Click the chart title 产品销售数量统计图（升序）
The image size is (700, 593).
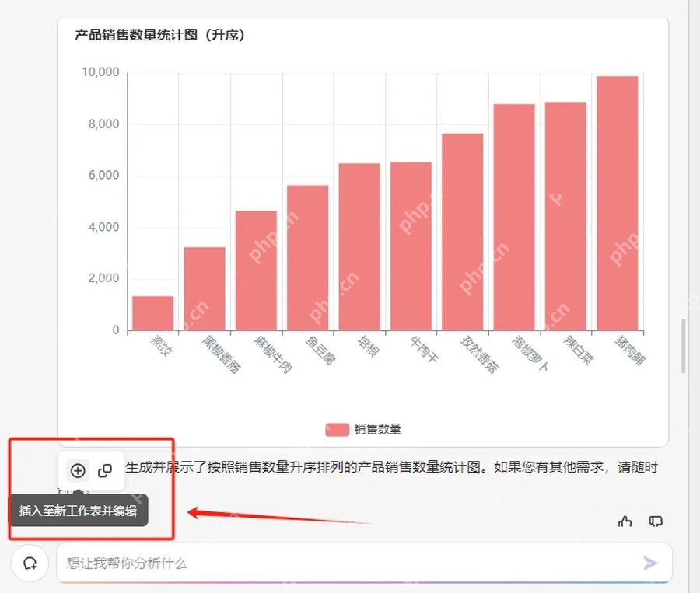[x=159, y=35]
